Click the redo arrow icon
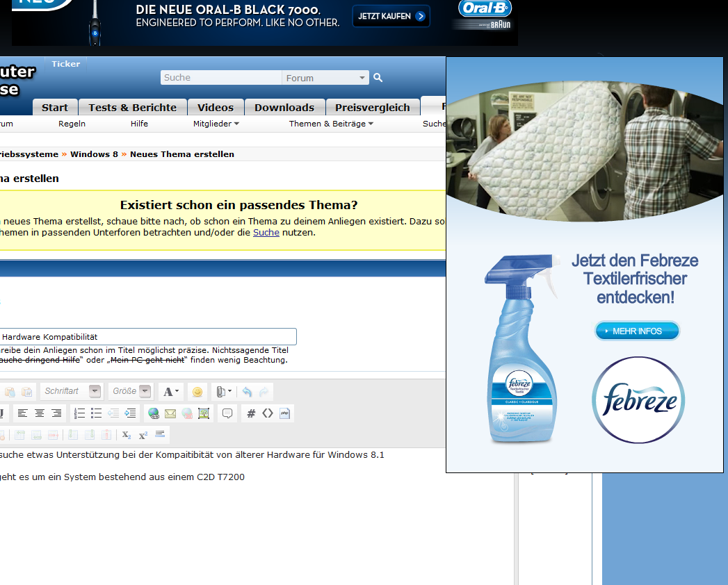Screen dimensions: 728x585 pyautogui.click(x=264, y=392)
